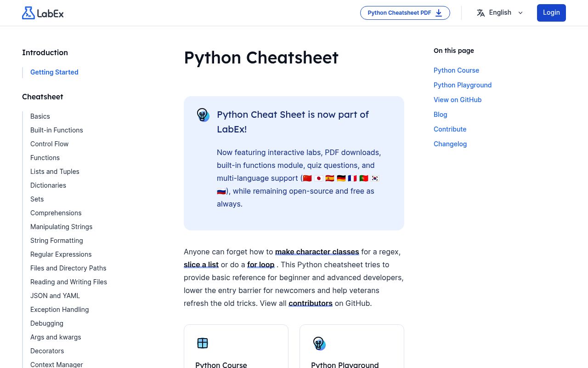The width and height of the screenshot is (588, 368).
Task: Open the Changelog link
Action: click(x=450, y=144)
